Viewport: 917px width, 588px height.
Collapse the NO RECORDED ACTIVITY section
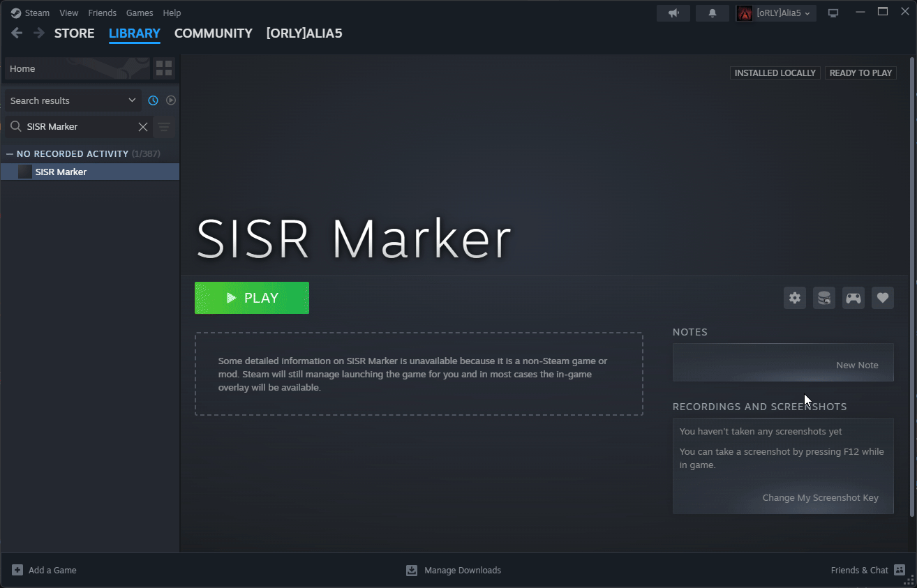[10, 153]
